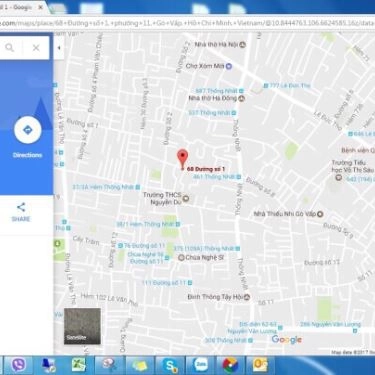375x375 pixels.
Task: Click Trường THCS Nguyễn Du marker
Action: (186, 199)
